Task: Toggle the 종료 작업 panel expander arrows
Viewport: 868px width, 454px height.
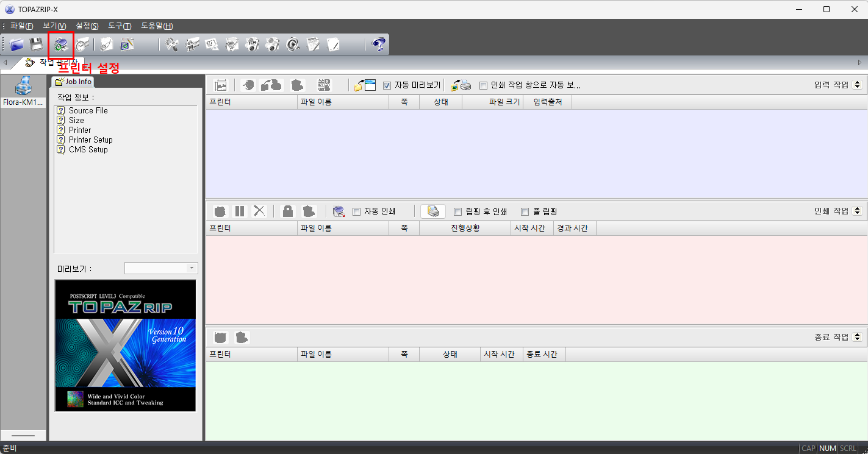Action: click(857, 337)
